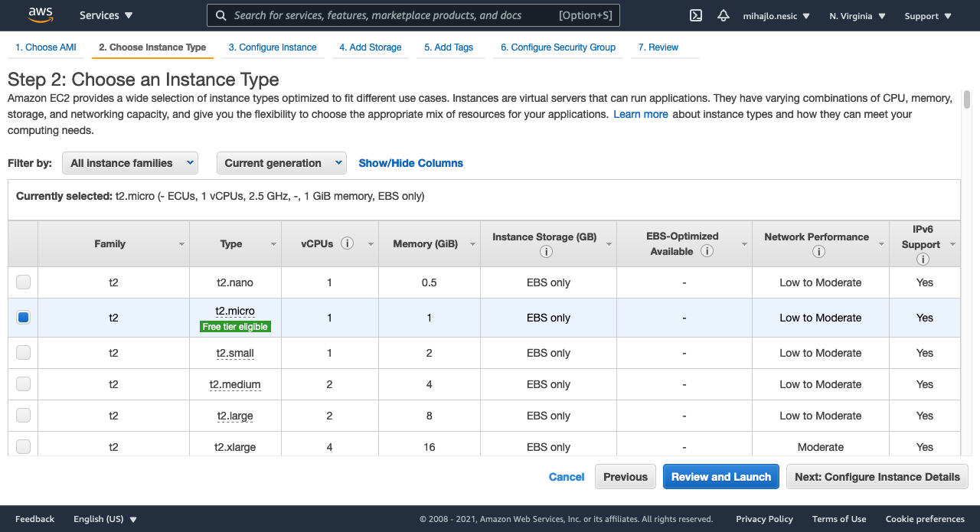Viewport: 980px width, 532px height.
Task: Click the t2.nano type name
Action: (235, 282)
